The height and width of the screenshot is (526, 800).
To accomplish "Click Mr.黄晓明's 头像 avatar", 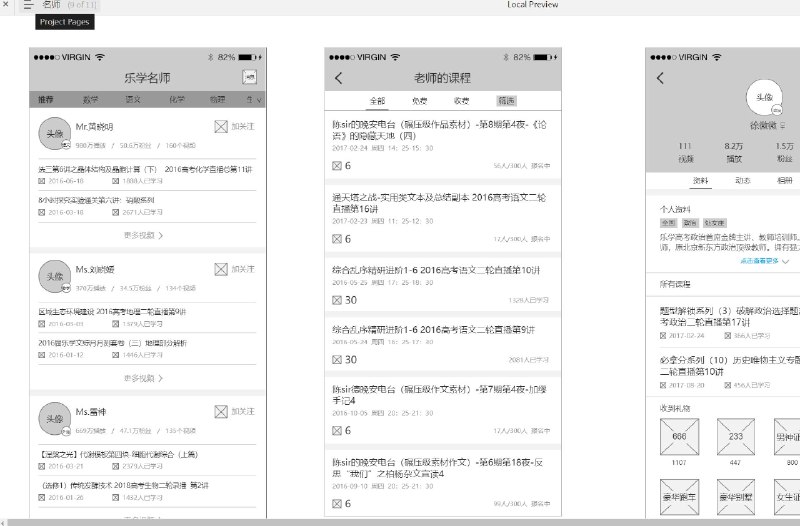I will tap(55, 133).
